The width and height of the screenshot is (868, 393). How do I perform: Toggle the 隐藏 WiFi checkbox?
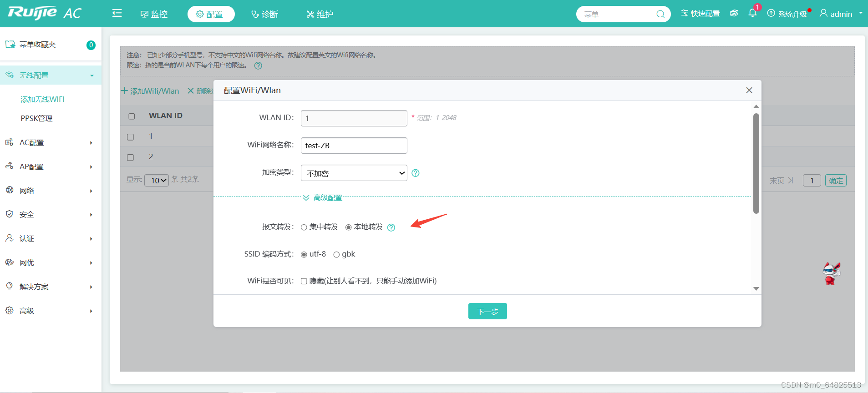(x=304, y=281)
